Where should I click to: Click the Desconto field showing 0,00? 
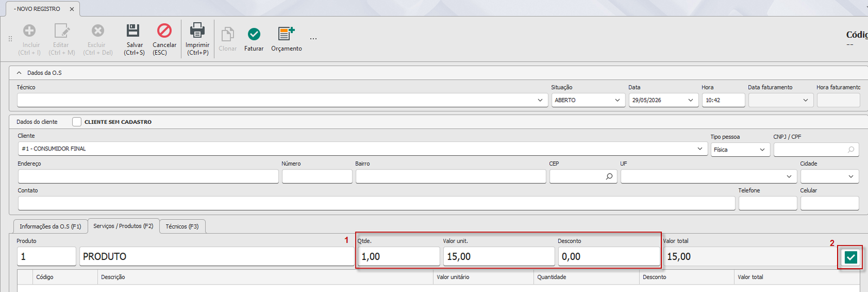point(609,257)
